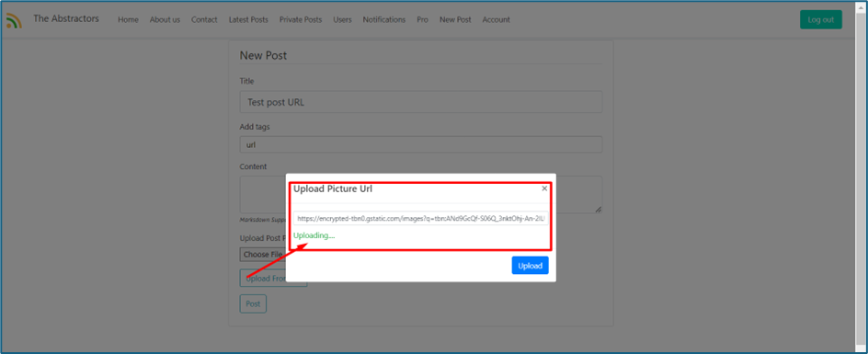Submit with the Post button
Image resolution: width=868 pixels, height=354 pixels.
tap(253, 304)
